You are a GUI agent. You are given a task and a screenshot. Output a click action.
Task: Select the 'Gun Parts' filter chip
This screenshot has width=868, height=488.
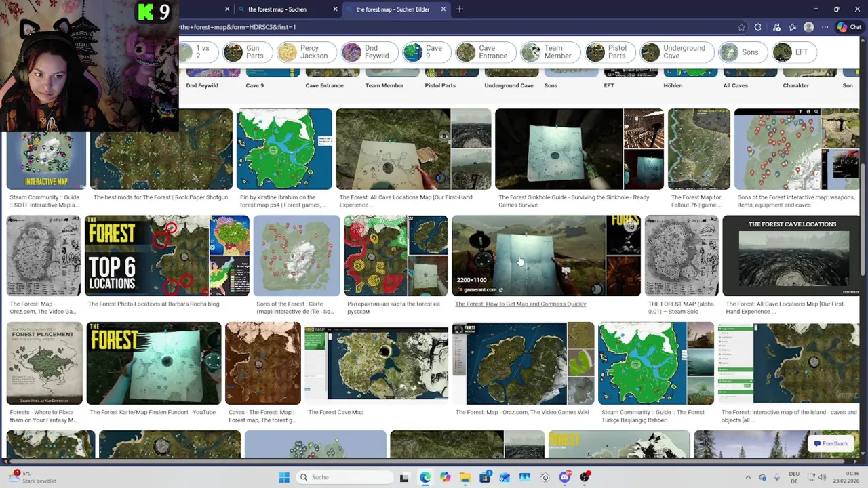tap(248, 52)
